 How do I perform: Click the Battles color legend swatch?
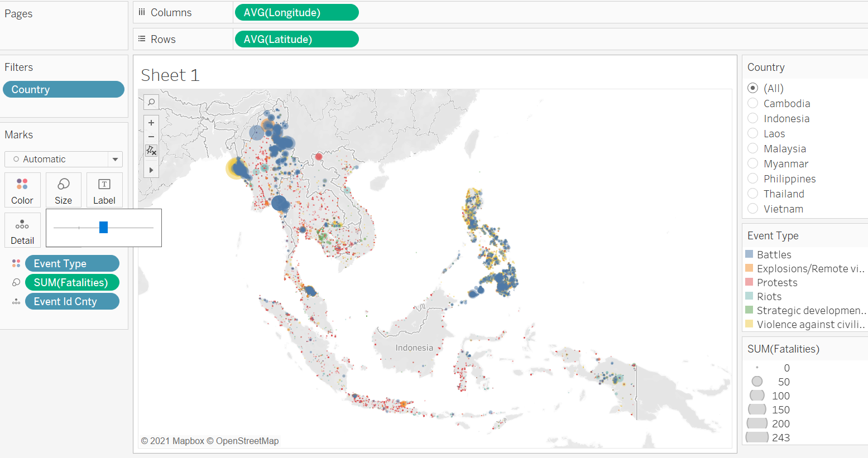coord(749,254)
